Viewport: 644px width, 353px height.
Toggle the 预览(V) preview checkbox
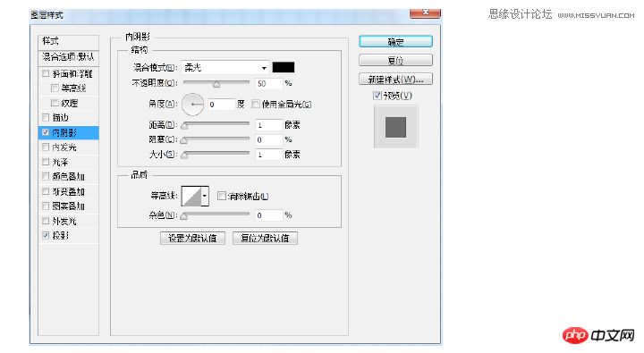377,96
